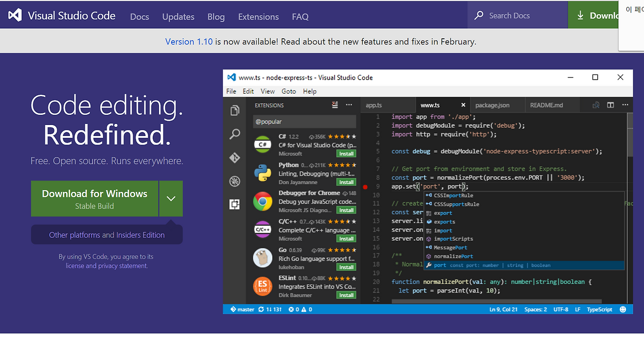Click errors and warnings count in status bar
This screenshot has height=340, width=644.
point(300,309)
